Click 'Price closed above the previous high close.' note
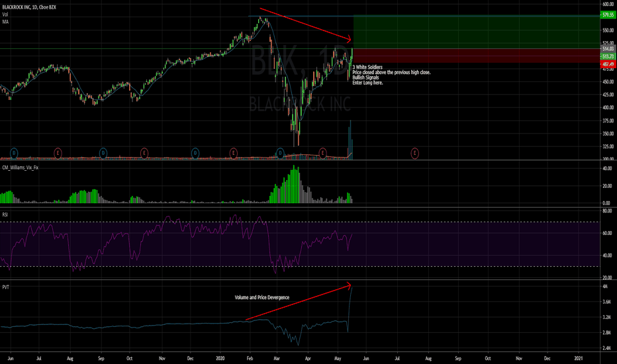The image size is (617, 364). coord(391,72)
